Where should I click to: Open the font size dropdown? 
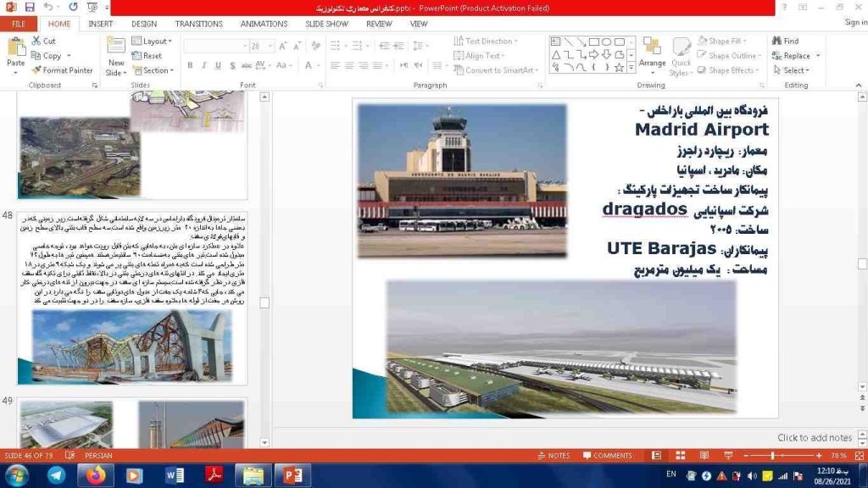tap(270, 46)
